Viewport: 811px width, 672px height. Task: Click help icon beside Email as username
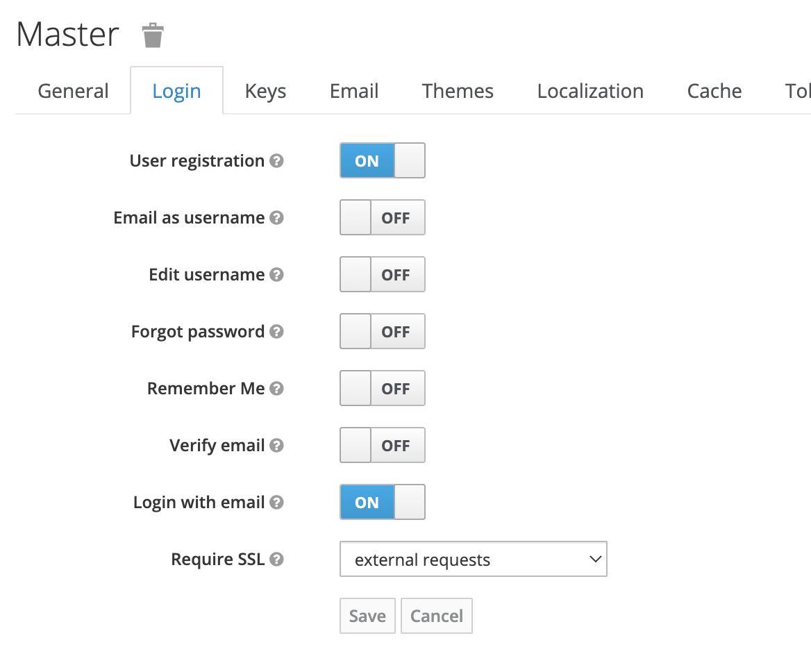(x=276, y=218)
